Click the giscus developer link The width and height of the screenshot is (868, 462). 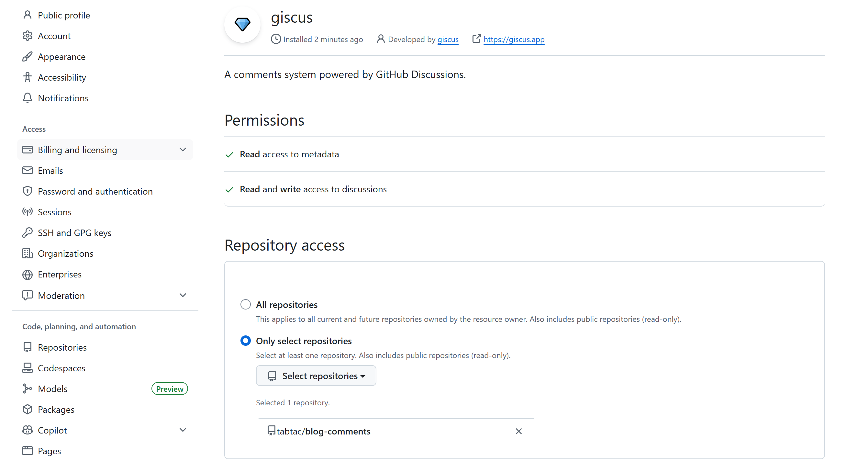tap(448, 39)
